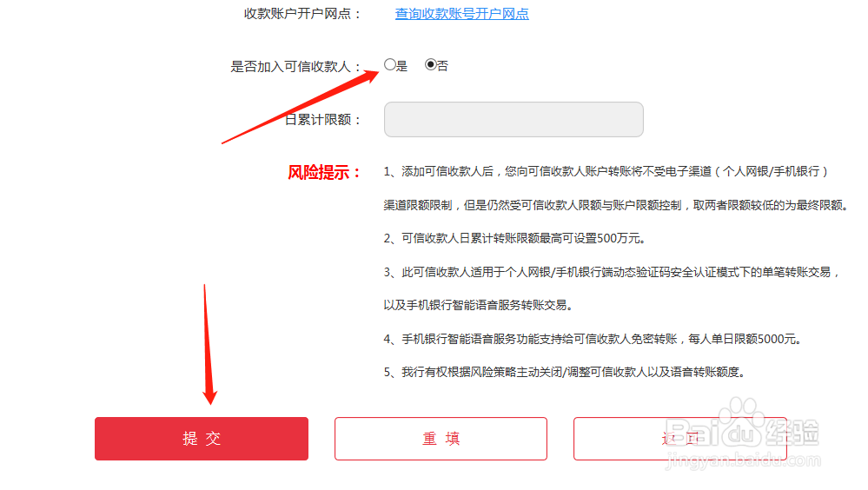Click the 返回 button to go back
The width and height of the screenshot is (868, 490).
pos(680,439)
